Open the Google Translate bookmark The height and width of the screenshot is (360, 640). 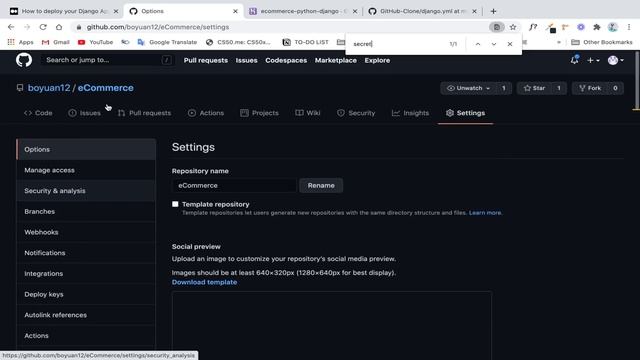click(167, 42)
